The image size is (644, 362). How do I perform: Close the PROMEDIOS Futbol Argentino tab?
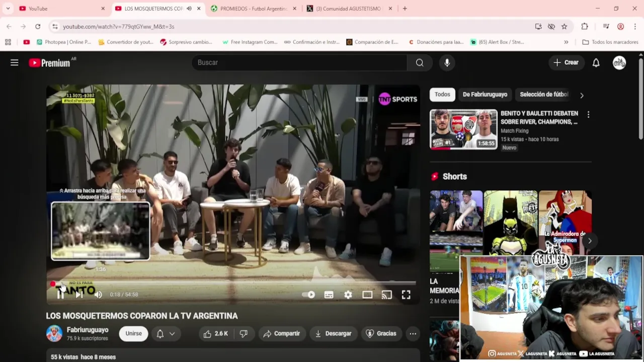[x=294, y=9]
